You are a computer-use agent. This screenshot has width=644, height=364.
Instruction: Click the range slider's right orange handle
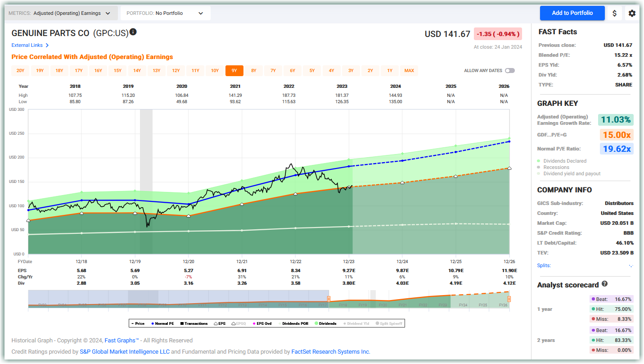(509, 299)
